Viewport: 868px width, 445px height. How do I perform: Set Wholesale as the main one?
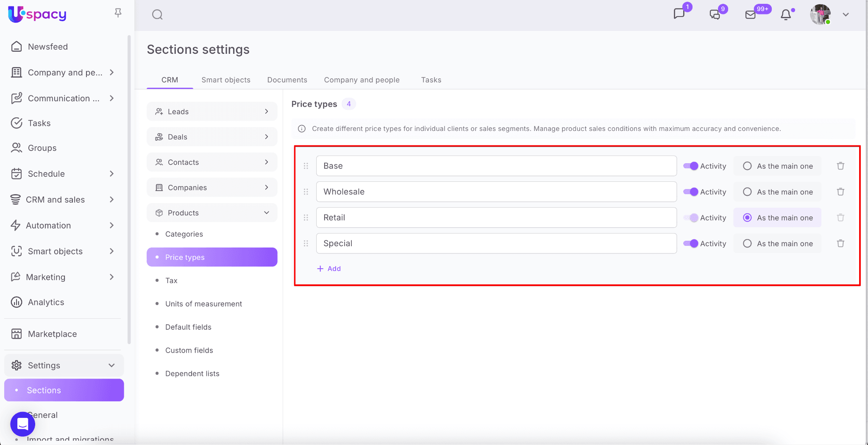tap(748, 192)
